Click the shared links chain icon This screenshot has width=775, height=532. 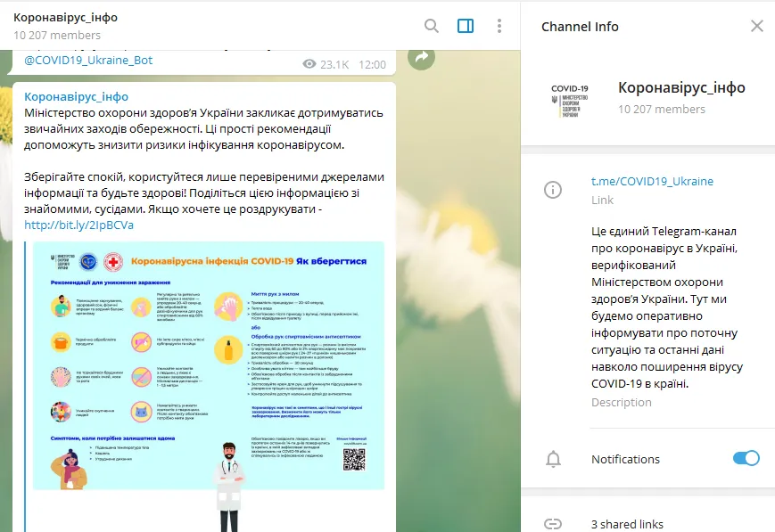[553, 523]
